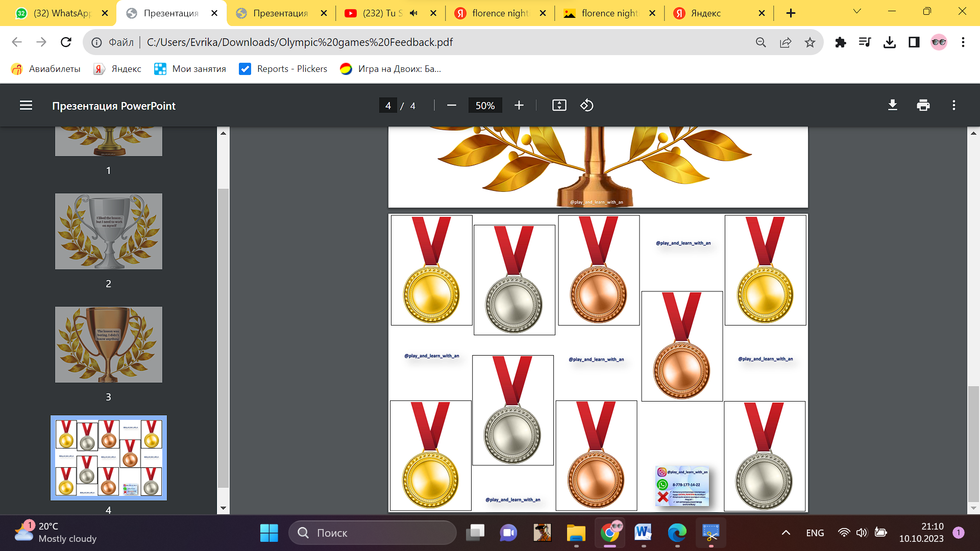Rotate the document counterclockwise
The image size is (980, 551).
coord(586,106)
